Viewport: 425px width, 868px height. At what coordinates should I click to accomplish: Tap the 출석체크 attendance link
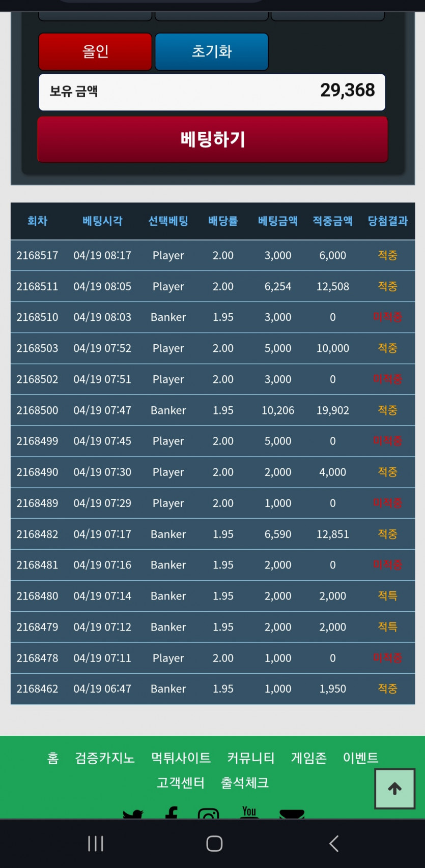pyautogui.click(x=245, y=783)
